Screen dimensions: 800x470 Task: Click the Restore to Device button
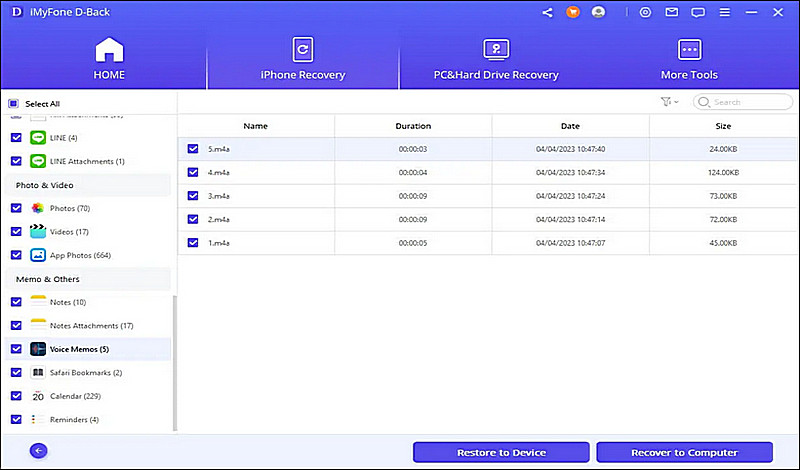click(500, 452)
